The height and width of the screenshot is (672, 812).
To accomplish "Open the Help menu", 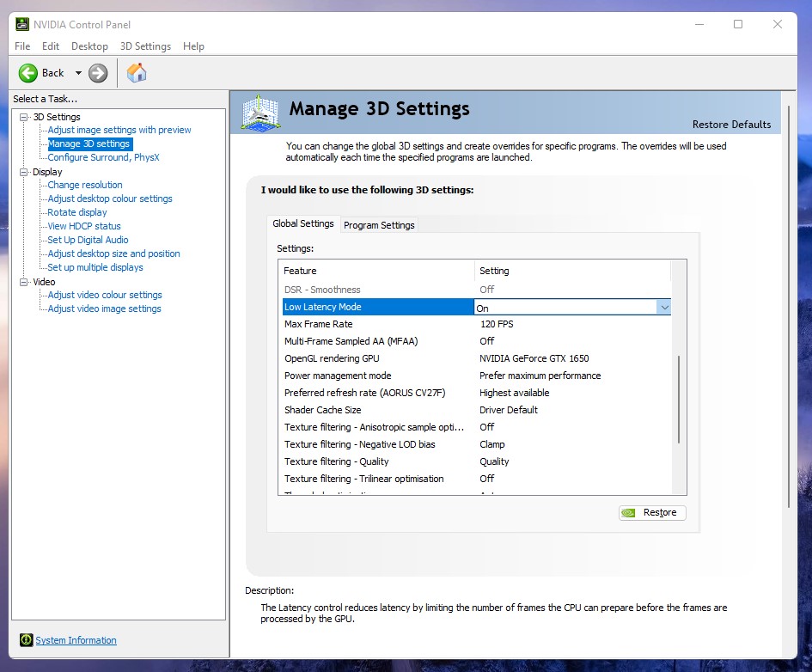I will pyautogui.click(x=193, y=46).
